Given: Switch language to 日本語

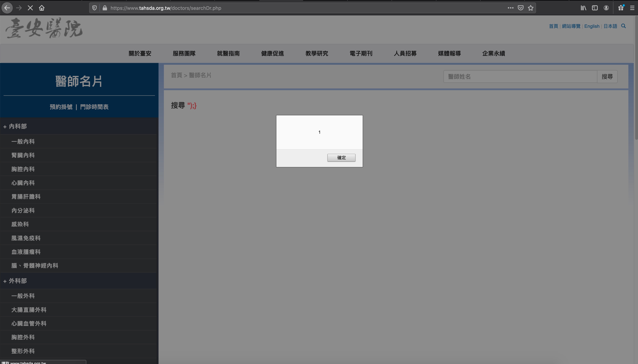Looking at the screenshot, I should [610, 26].
